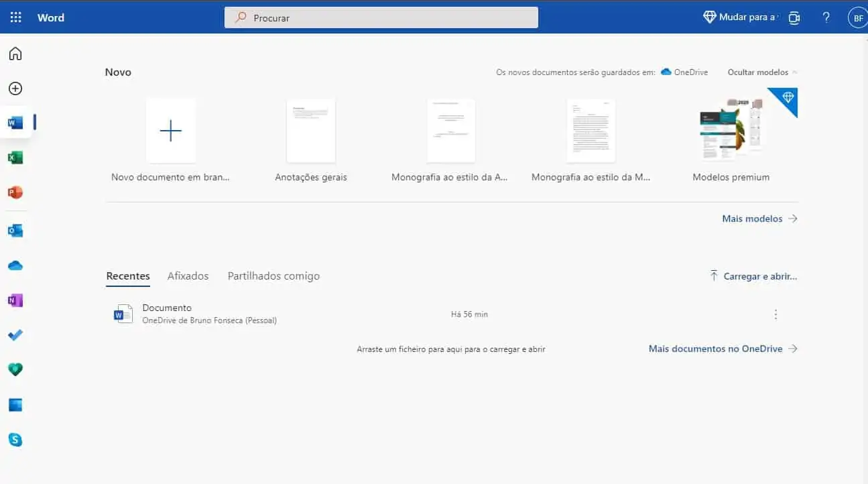868x484 pixels.
Task: Open the To Do checkmark icon
Action: [x=15, y=335]
